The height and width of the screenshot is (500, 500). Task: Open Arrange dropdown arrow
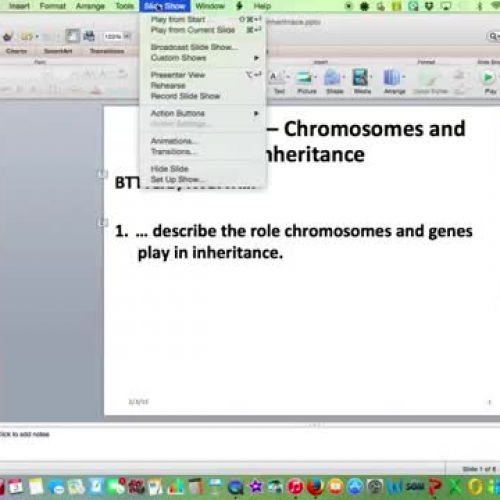pyautogui.click(x=403, y=77)
